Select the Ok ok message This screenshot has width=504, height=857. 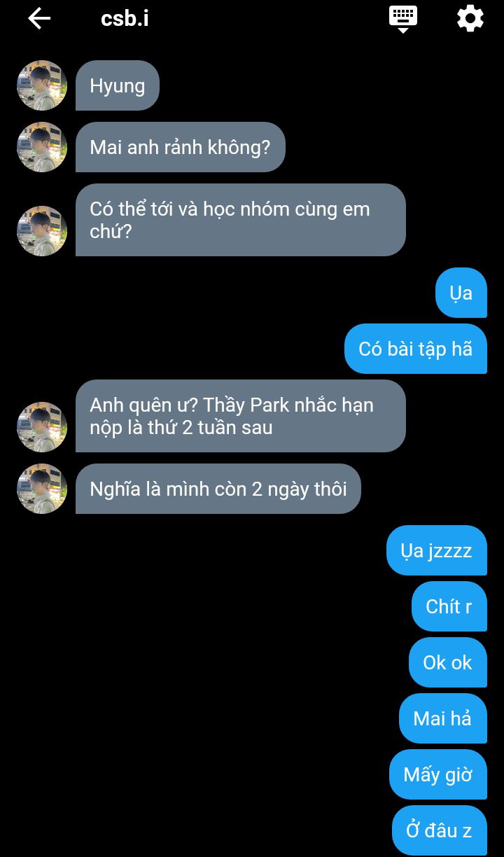448,662
